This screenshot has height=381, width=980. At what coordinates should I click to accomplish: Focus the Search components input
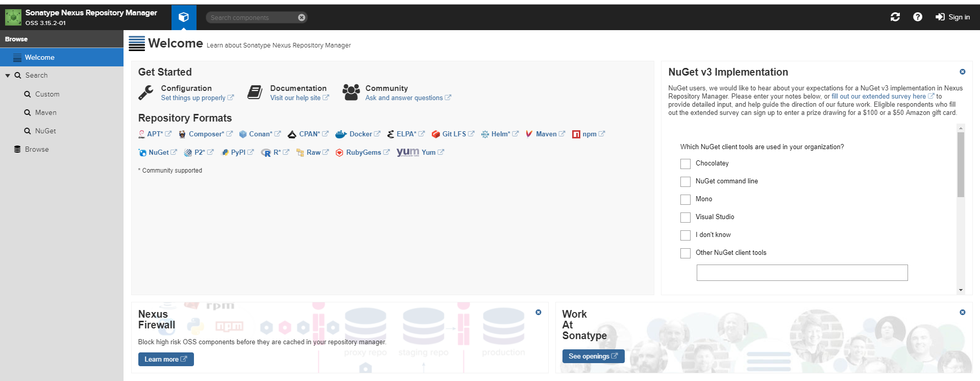[253, 17]
